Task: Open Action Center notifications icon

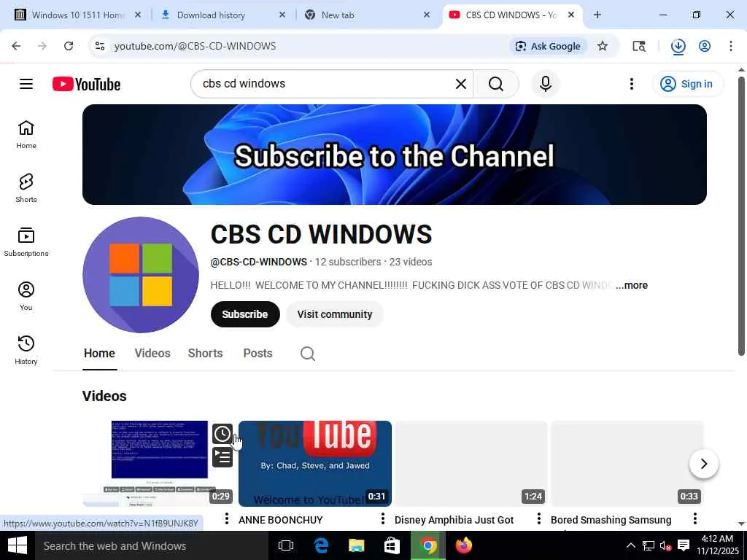Action: coord(684,545)
